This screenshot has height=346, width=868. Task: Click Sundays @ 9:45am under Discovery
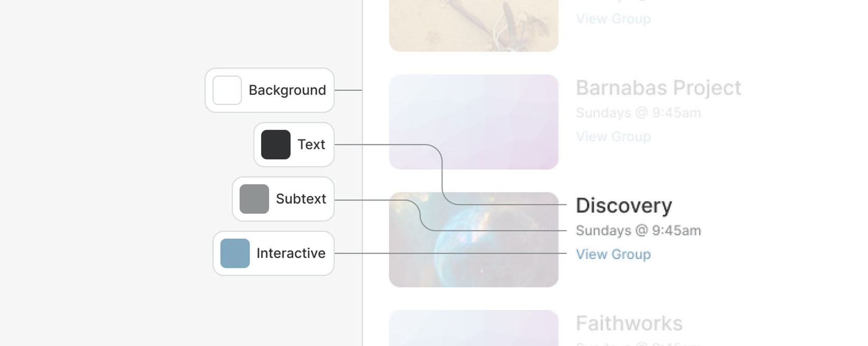point(638,230)
